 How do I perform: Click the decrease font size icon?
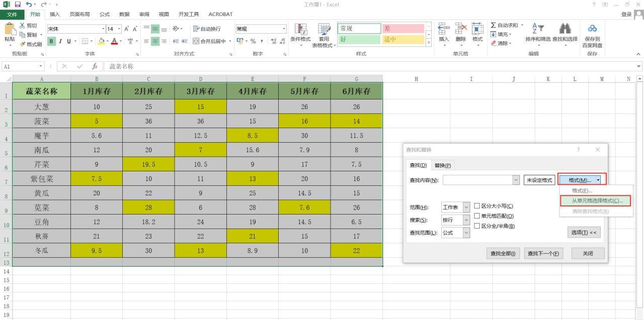pyautogui.click(x=135, y=29)
